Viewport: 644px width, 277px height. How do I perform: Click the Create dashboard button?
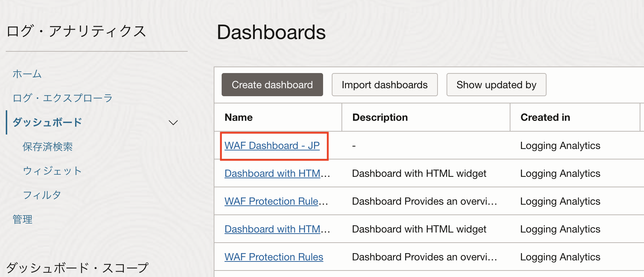(x=272, y=85)
